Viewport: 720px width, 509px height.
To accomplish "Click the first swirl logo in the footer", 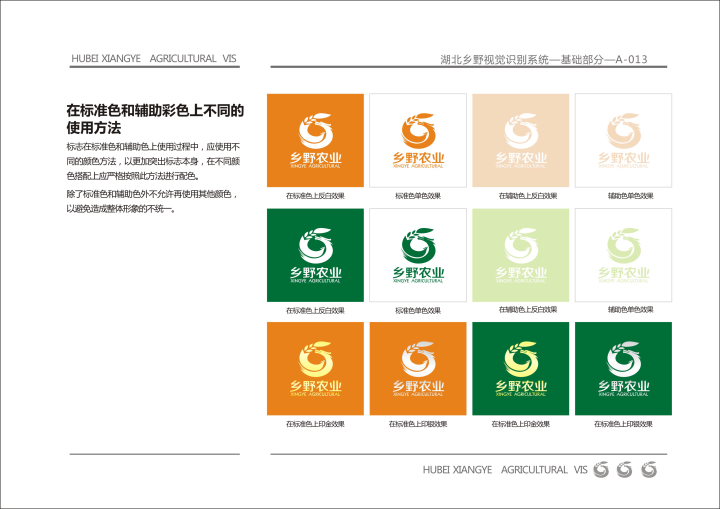I will (601, 469).
